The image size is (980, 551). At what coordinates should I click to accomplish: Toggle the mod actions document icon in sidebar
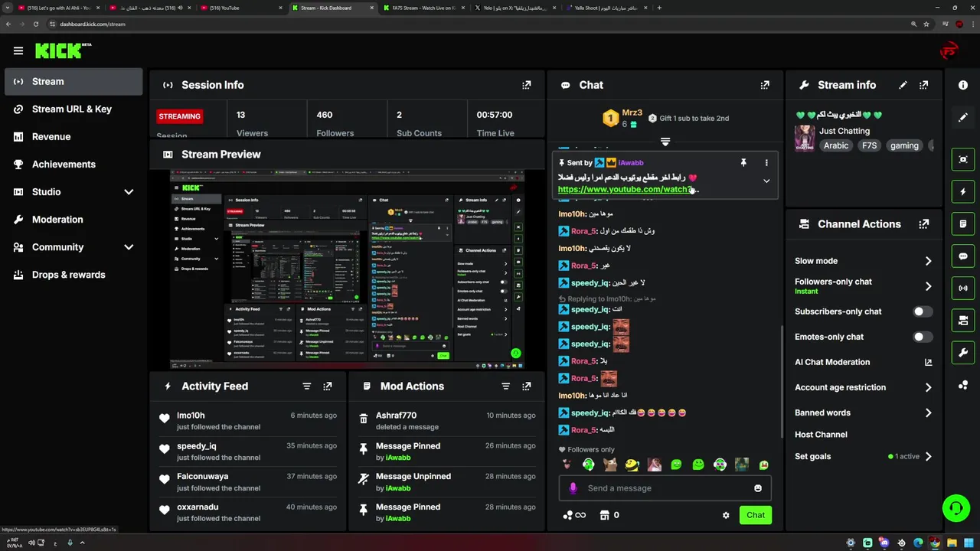tap(963, 223)
